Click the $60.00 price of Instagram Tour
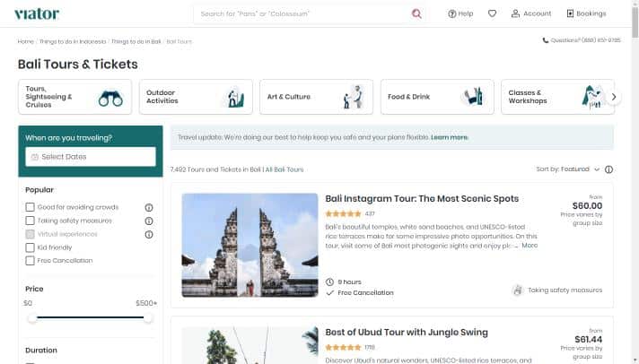The image size is (639, 364). pyautogui.click(x=587, y=206)
